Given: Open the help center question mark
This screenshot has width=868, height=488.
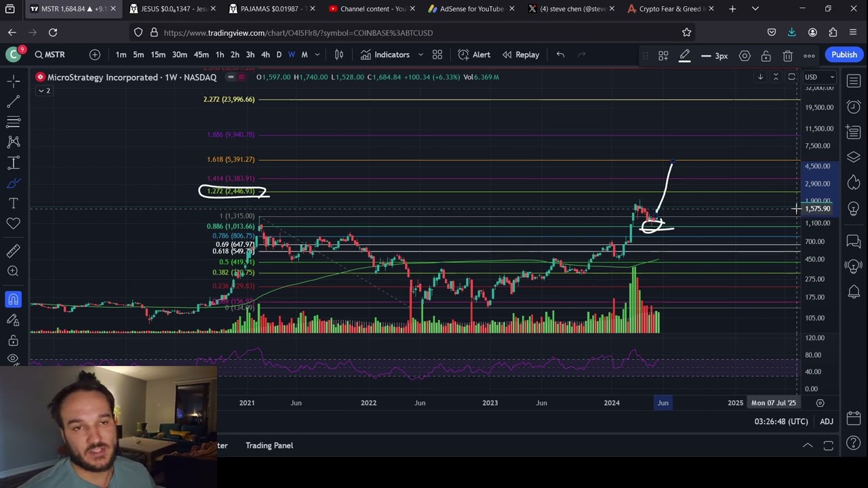Looking at the screenshot, I should [854, 443].
